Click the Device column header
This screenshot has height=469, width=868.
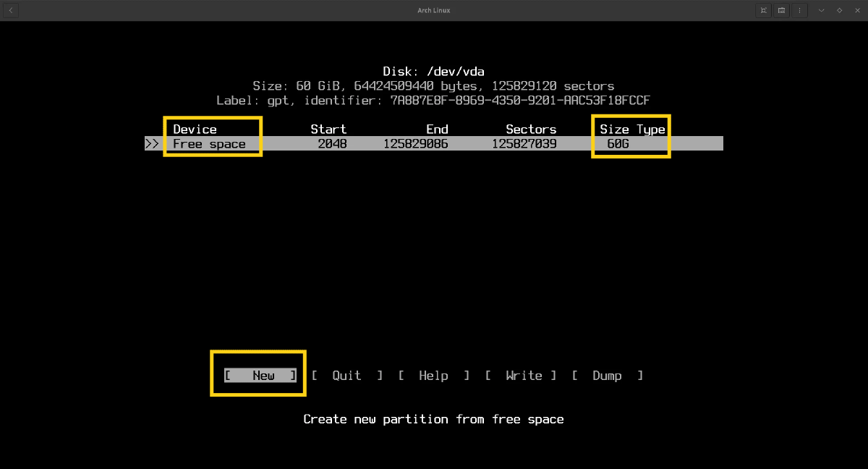(195, 130)
